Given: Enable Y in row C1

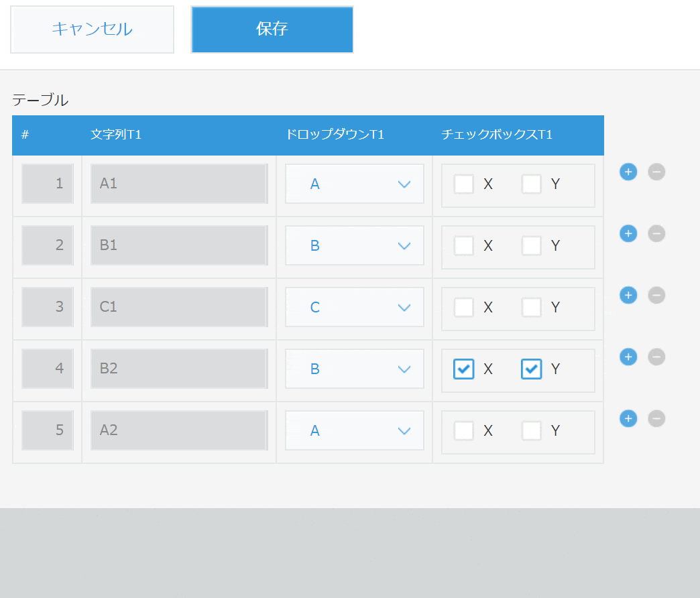Looking at the screenshot, I should (531, 307).
